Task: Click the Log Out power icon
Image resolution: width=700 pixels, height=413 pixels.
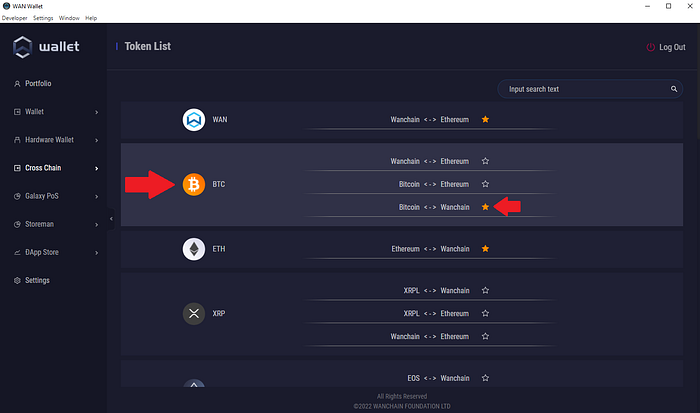Action: pos(650,47)
